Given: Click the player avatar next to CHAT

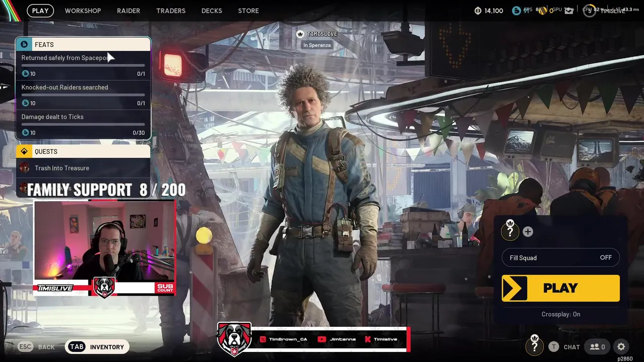Looking at the screenshot, I should (x=534, y=346).
